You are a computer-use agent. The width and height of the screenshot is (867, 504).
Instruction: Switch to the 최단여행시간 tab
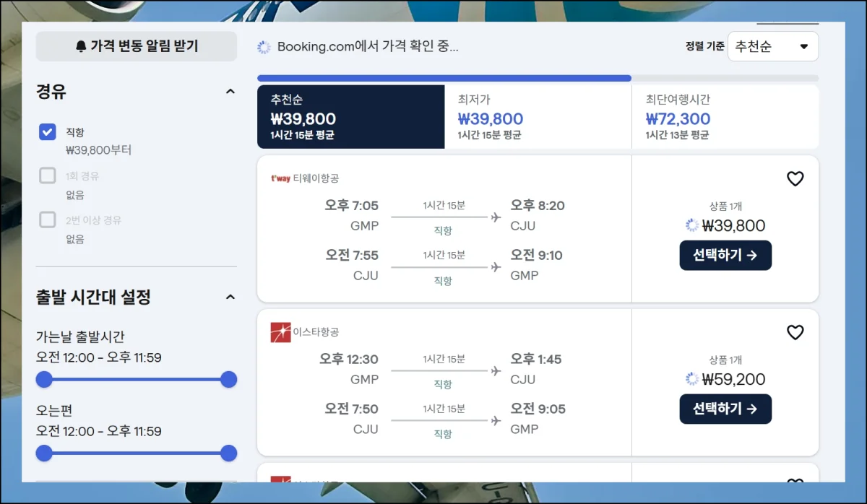[x=725, y=117]
